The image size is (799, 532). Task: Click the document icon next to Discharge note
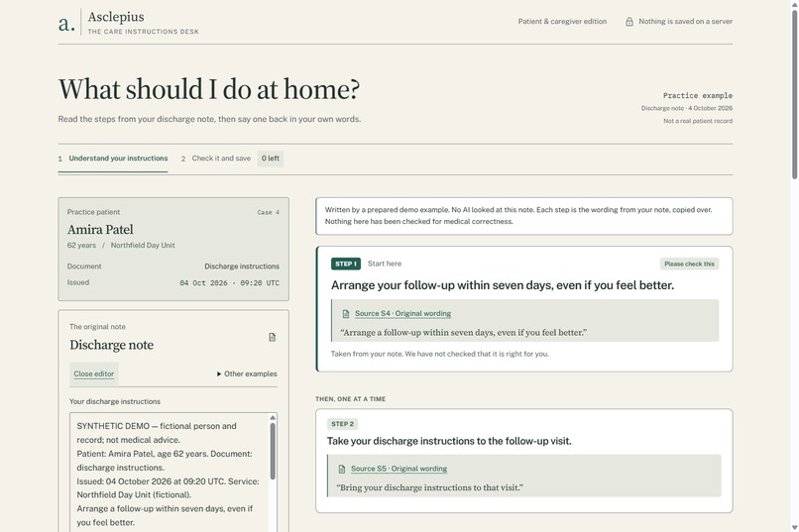[272, 337]
